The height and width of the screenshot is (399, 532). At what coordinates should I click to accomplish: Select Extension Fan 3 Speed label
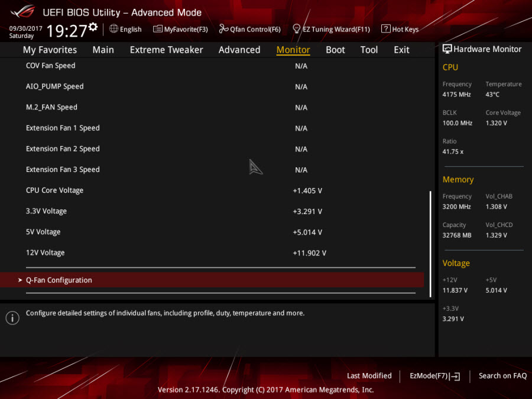[x=63, y=169]
